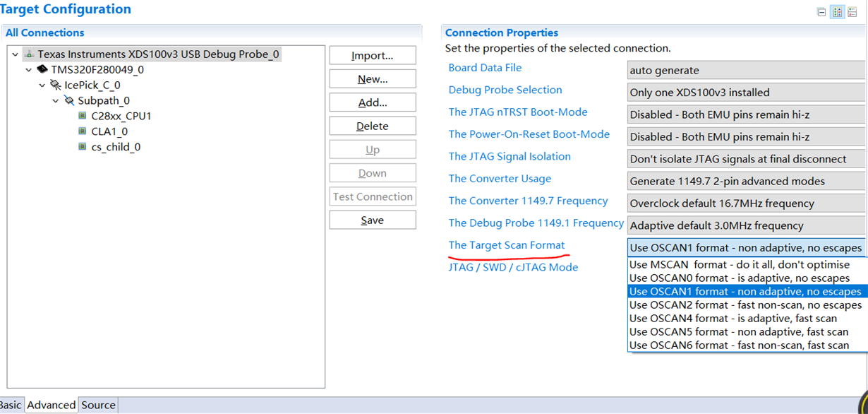The height and width of the screenshot is (414, 868).
Task: Click the cs_child_0 processor icon
Action: 83,147
